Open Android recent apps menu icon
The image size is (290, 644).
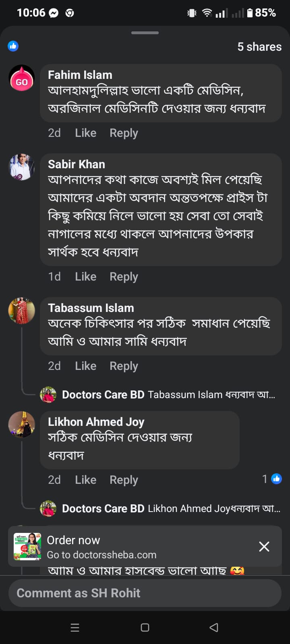75,627
